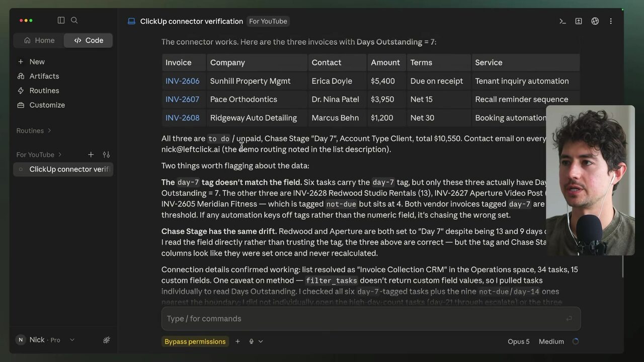Click the sparkle bug icon beside Nick

tap(106, 340)
